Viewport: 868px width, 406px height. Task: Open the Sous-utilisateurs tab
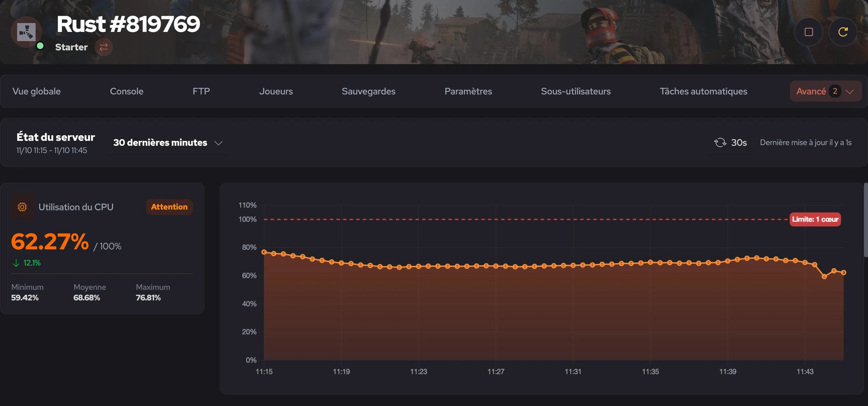pyautogui.click(x=576, y=91)
